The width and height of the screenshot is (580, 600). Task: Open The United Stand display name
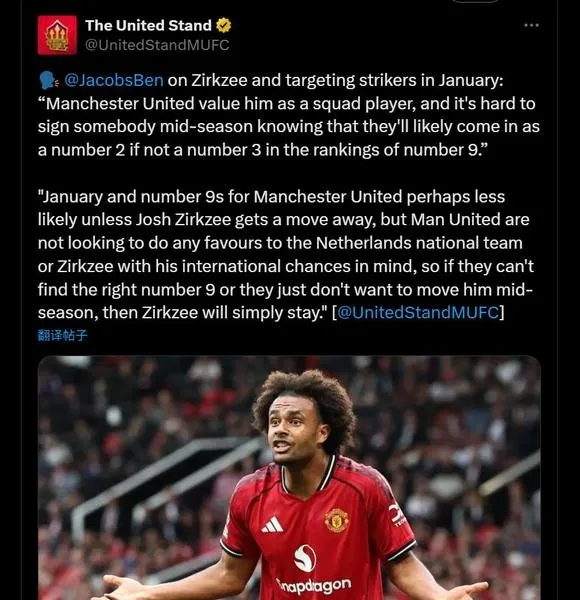coord(148,26)
